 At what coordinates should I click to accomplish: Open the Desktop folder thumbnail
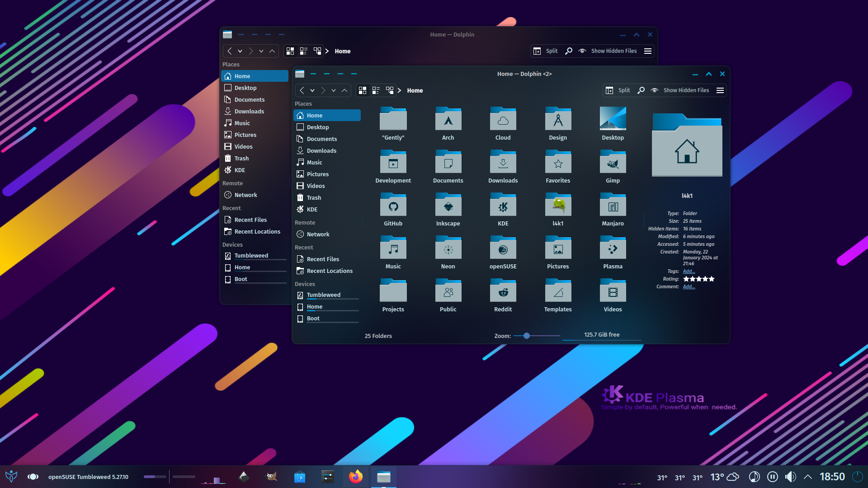(x=613, y=118)
